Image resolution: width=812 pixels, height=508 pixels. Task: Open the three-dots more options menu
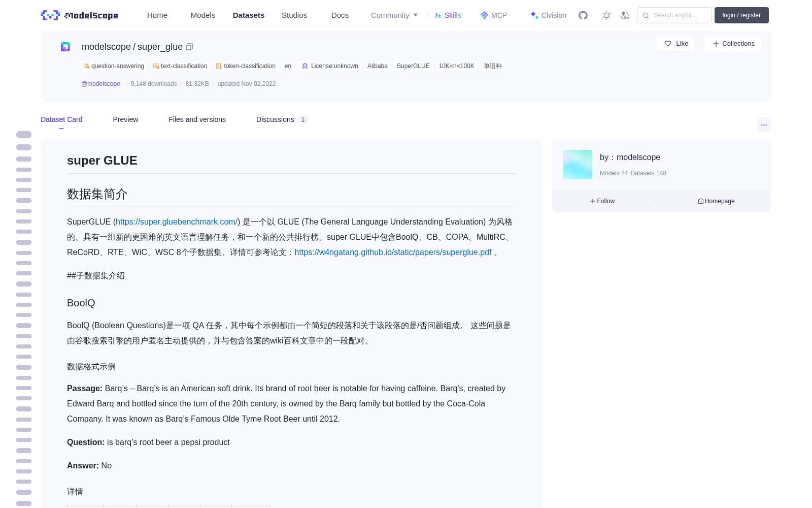click(764, 124)
